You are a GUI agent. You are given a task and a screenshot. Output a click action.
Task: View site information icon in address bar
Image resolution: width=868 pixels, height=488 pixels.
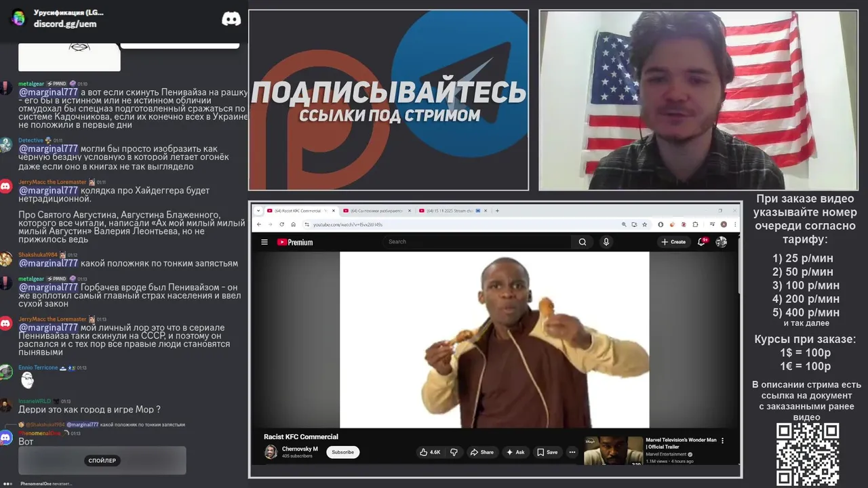pos(307,224)
